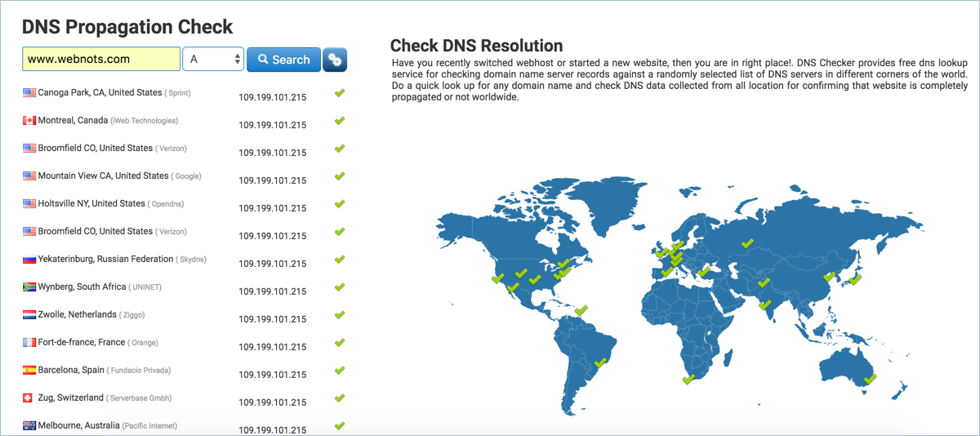
Task: Click the (Google) provider label
Action: coord(186,176)
